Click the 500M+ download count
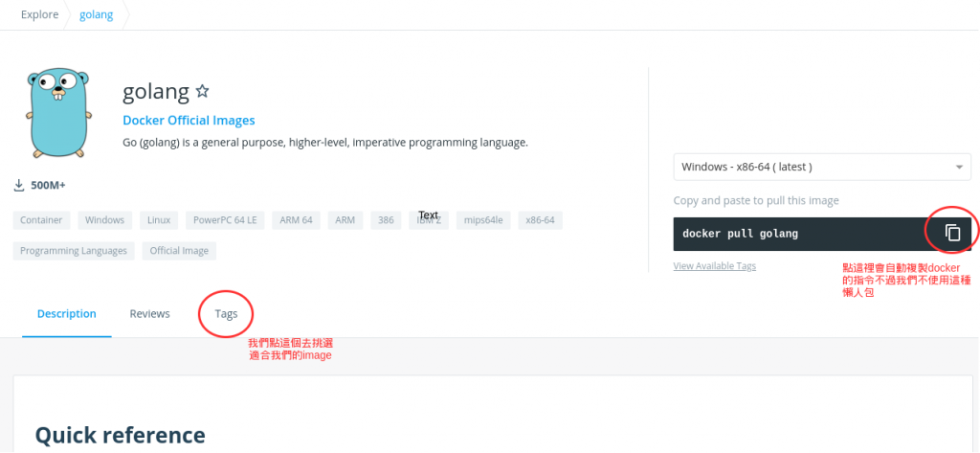 pyautogui.click(x=48, y=185)
